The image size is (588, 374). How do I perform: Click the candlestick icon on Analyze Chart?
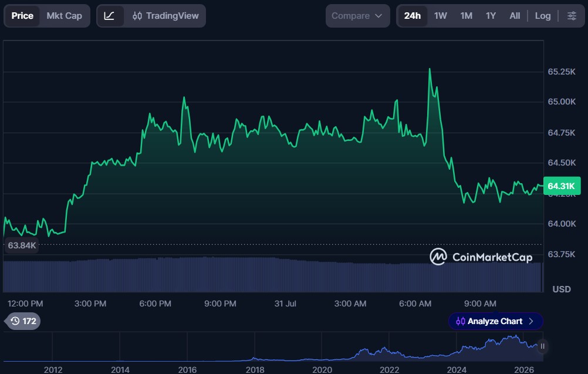(461, 321)
